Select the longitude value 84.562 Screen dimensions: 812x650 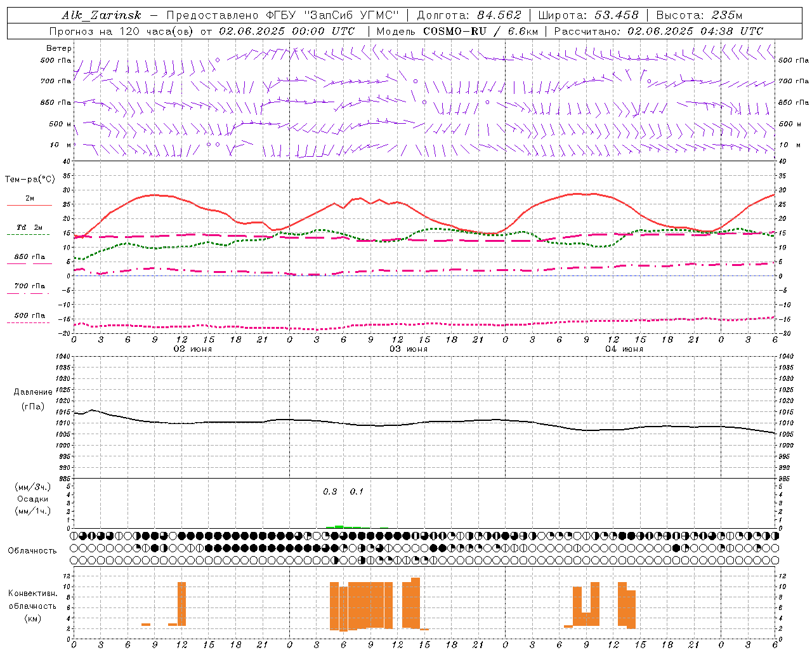(x=499, y=15)
